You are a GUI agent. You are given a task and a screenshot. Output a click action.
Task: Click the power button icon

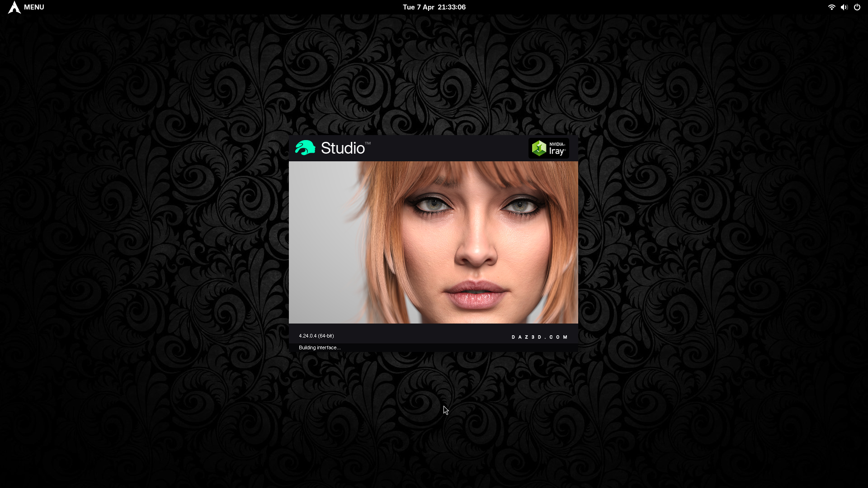coord(857,7)
